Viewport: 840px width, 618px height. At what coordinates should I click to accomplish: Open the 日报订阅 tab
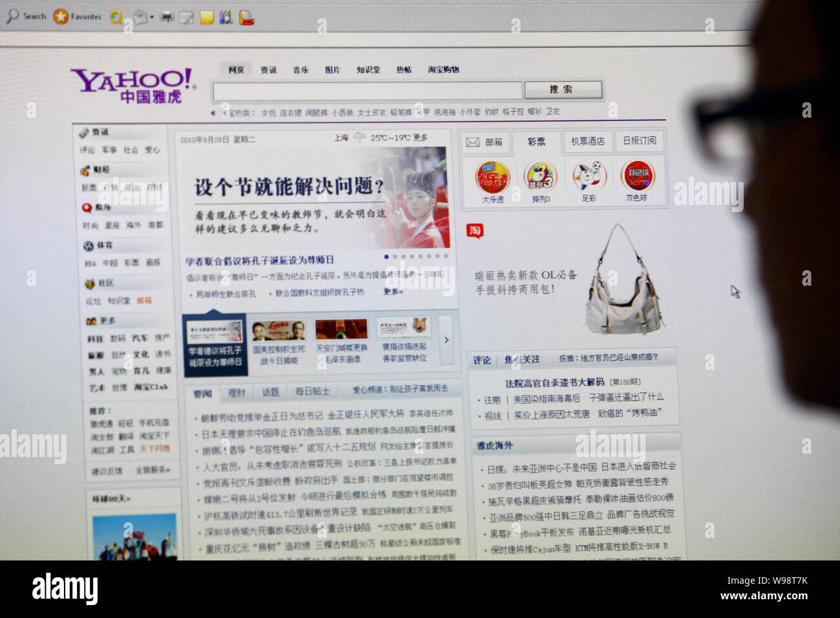[639, 140]
